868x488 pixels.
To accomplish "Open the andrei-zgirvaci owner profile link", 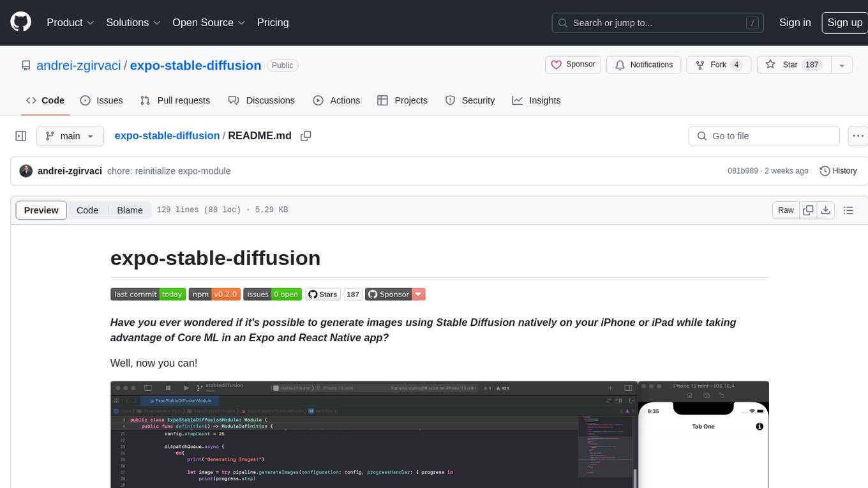I will [x=79, y=65].
